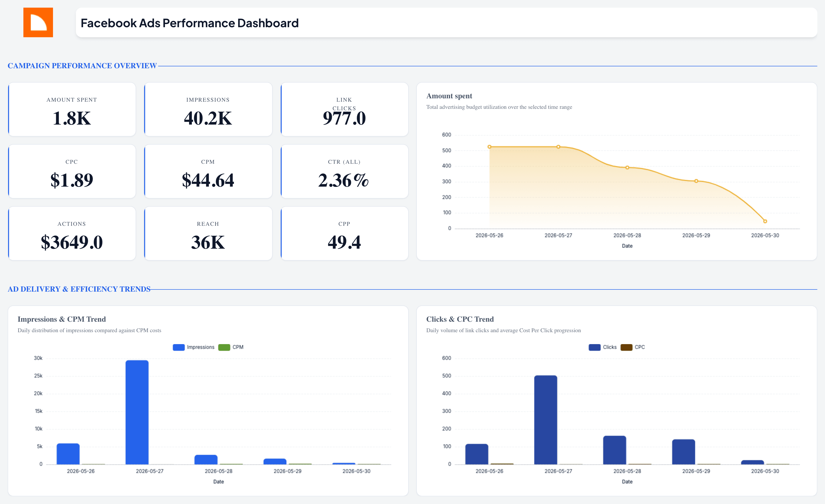Viewport: 825px width, 504px height.
Task: Toggle the dark blue Clicks legend swatch
Action: (x=595, y=347)
